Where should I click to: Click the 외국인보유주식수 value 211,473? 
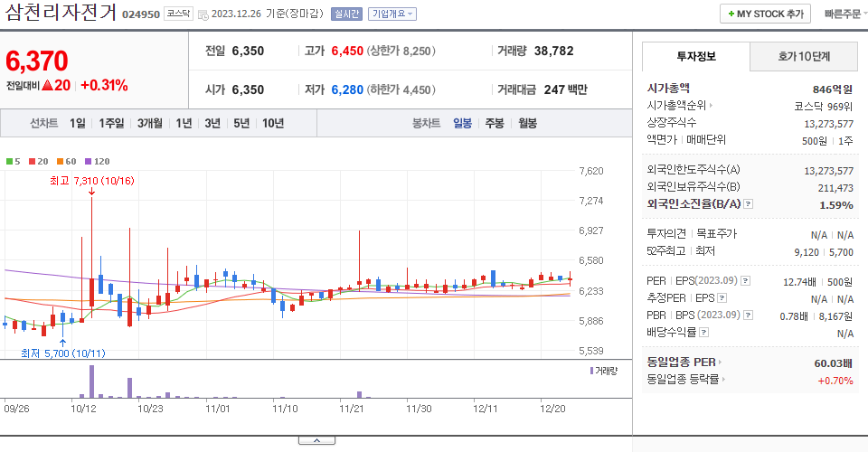coord(835,188)
